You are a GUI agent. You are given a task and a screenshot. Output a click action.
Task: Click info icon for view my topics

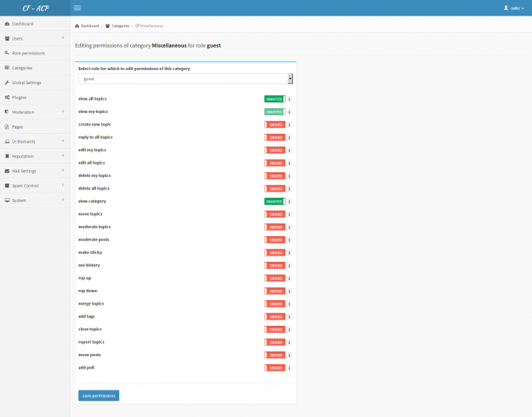point(290,111)
